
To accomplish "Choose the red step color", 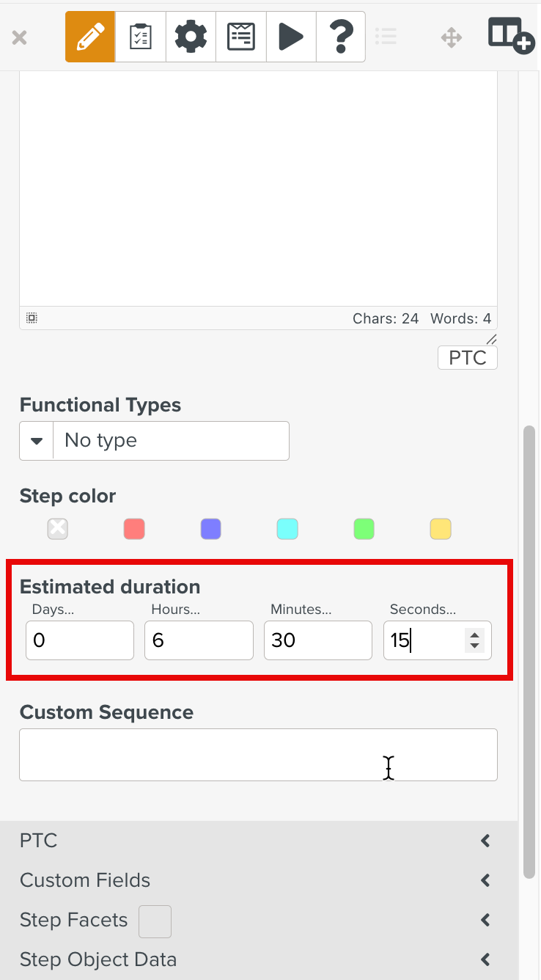I will coord(134,529).
